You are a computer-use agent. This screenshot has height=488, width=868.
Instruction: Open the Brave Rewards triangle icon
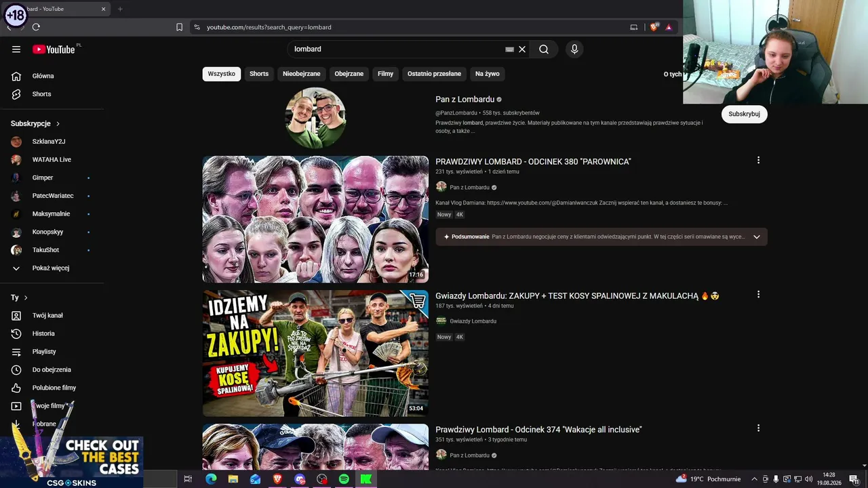coord(669,27)
